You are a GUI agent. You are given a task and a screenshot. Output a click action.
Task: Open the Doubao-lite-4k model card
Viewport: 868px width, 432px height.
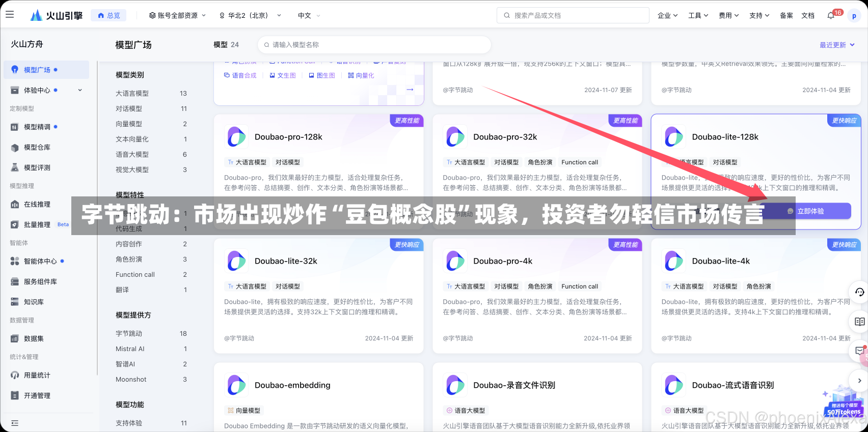(756, 296)
